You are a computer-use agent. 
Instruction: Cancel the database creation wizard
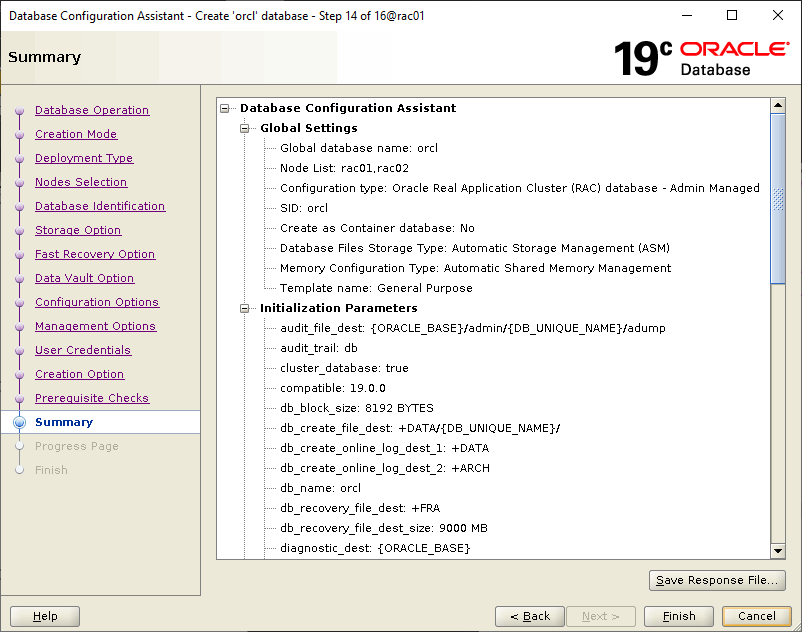757,616
